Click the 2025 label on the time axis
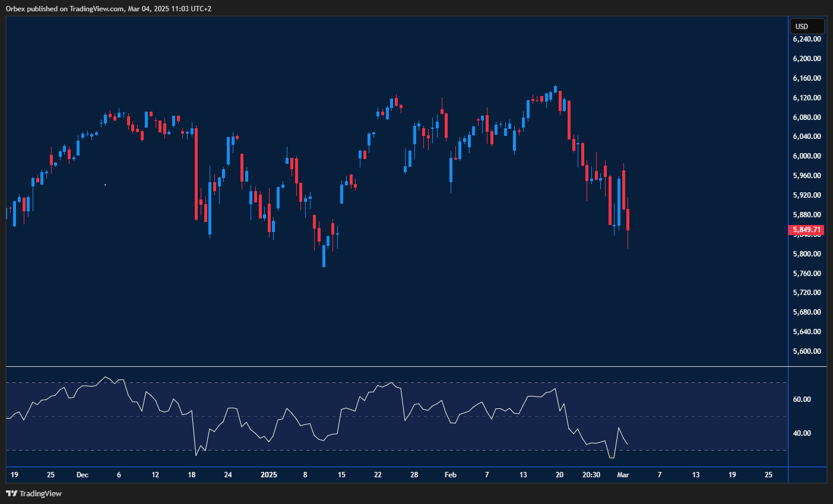 click(269, 475)
